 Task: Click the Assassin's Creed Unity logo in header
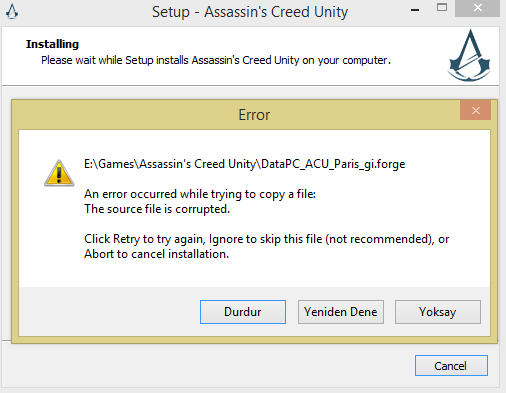point(469,55)
